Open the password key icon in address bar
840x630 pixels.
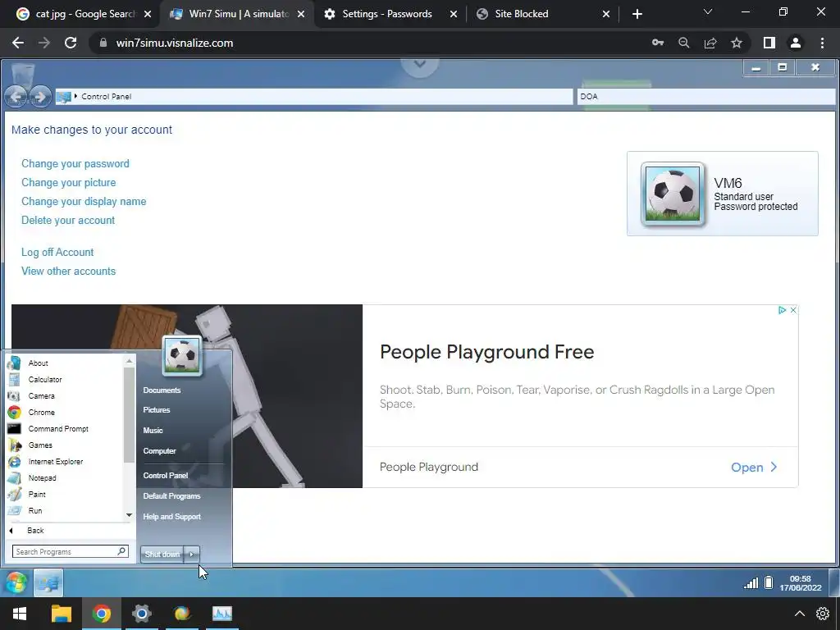click(658, 43)
